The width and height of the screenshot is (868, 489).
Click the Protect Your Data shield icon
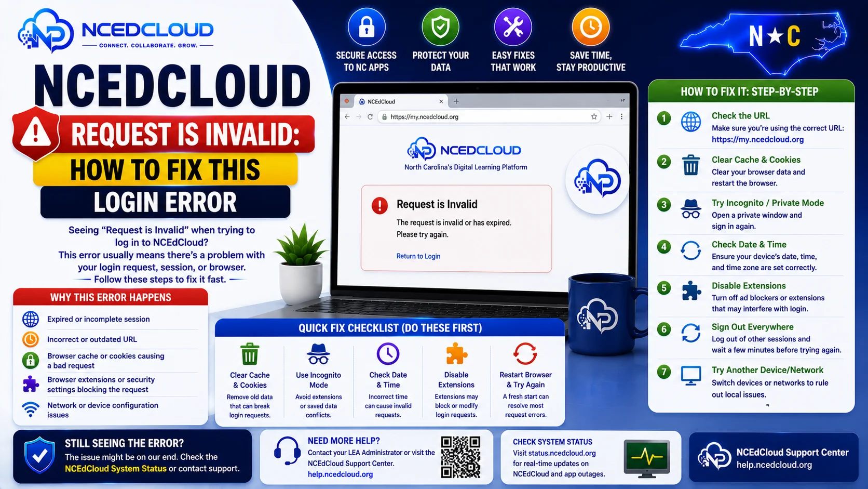point(440,27)
